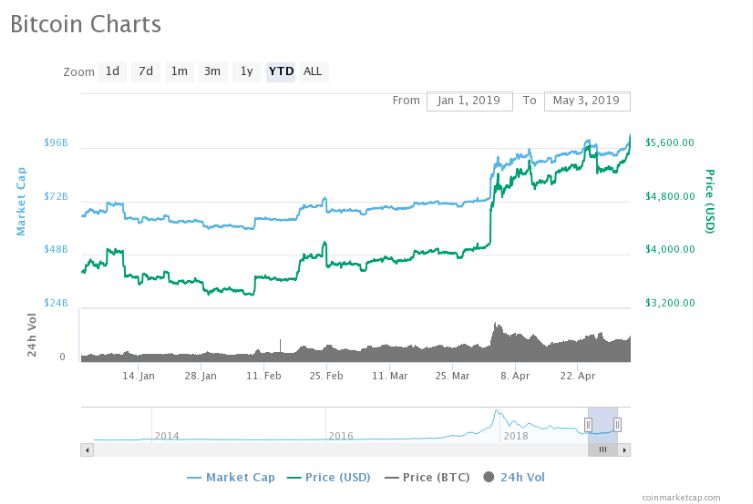Edit the From date field Jan 1, 2019
Image resolution: width=753 pixels, height=504 pixels.
[x=469, y=101]
